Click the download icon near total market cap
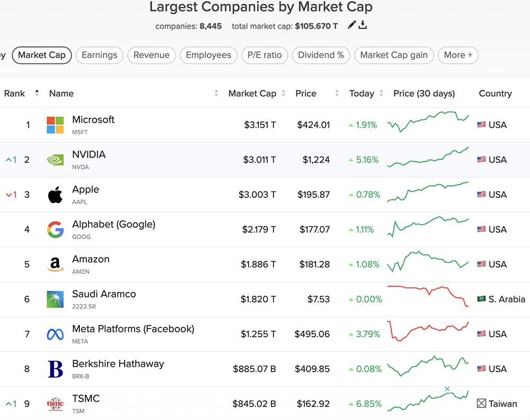This screenshot has width=530, height=420. click(x=363, y=25)
